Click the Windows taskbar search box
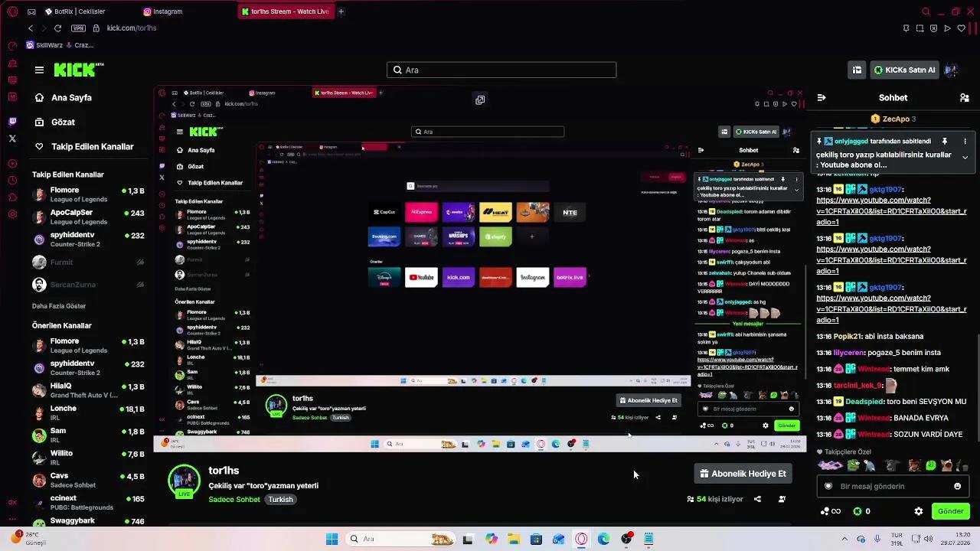 click(401, 539)
